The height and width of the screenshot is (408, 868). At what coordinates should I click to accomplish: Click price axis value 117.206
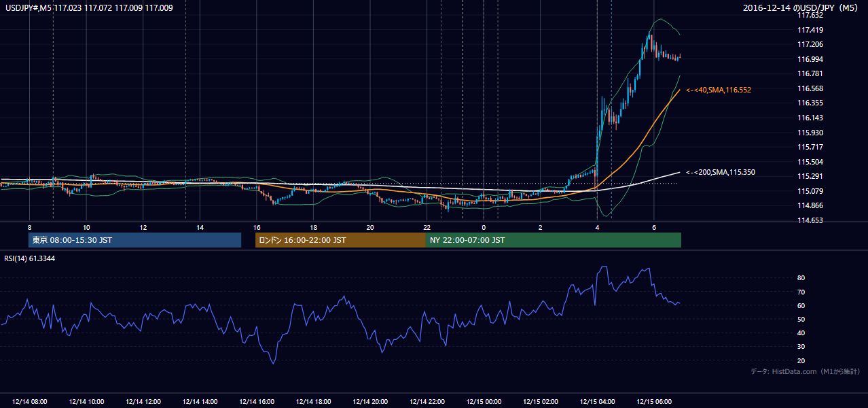click(x=811, y=44)
